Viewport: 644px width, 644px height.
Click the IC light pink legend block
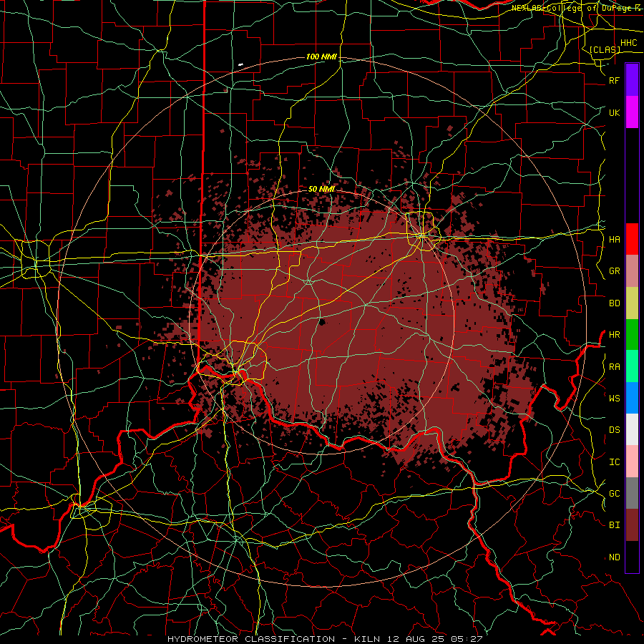(632, 462)
